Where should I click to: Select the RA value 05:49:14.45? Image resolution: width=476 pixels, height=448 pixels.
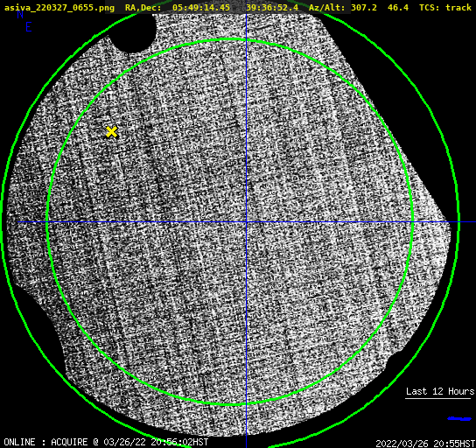pyautogui.click(x=201, y=7)
